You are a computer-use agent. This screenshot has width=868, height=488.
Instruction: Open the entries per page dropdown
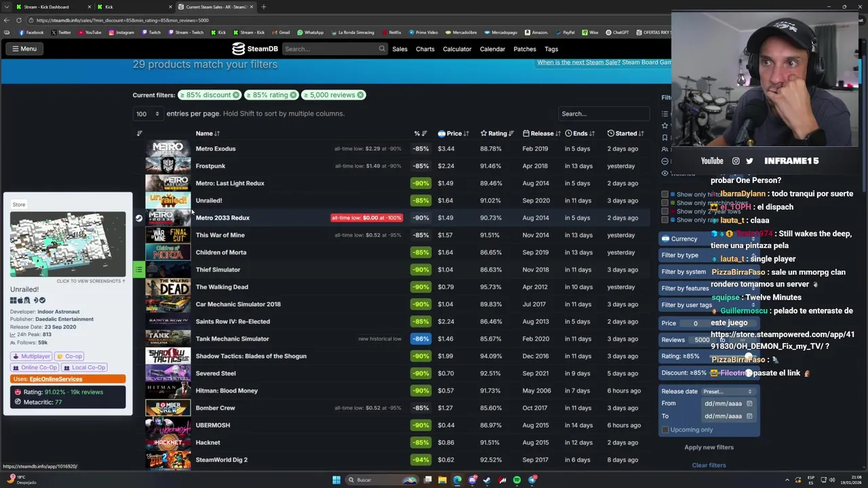click(x=147, y=114)
